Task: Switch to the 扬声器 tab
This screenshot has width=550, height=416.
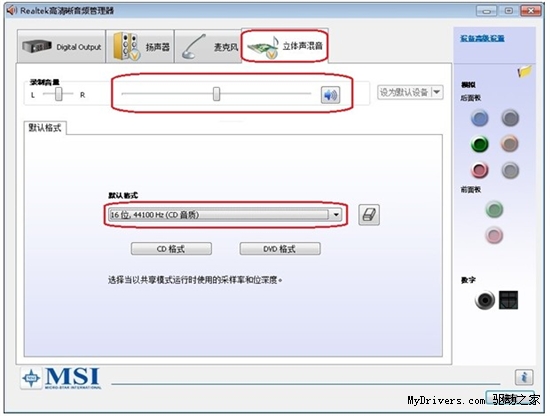Action: (x=140, y=46)
